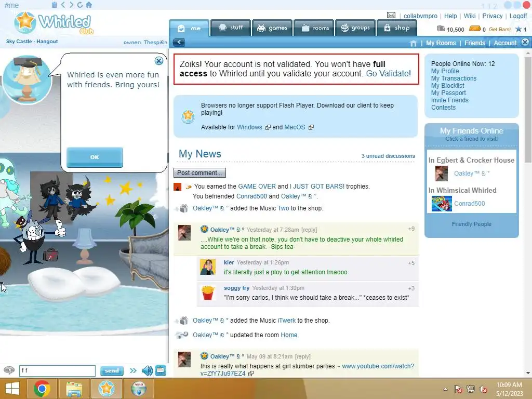Open Windows Start button
Screen dimensions: 532x399
click(12, 389)
